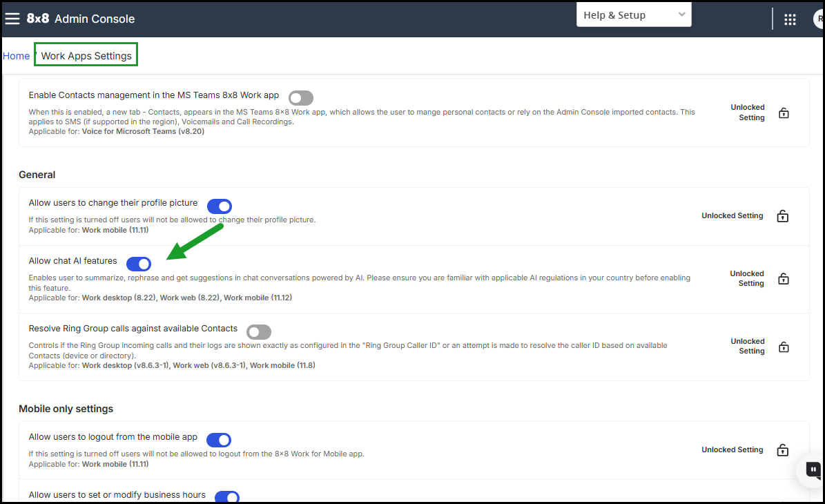Click Work Apps Settings breadcrumb
This screenshot has height=504, width=825.
click(x=86, y=56)
